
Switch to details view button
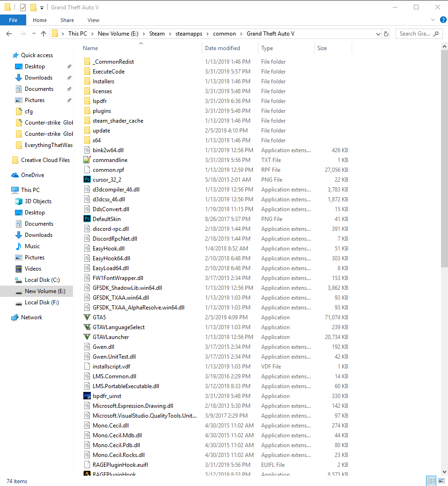coord(431,481)
